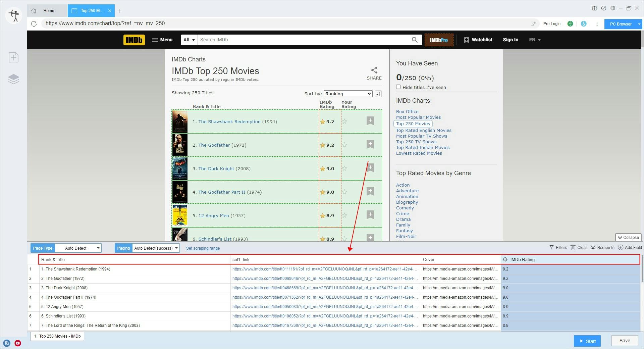The image size is (644, 349).
Task: Click the green circular status icon
Action: pos(570,24)
